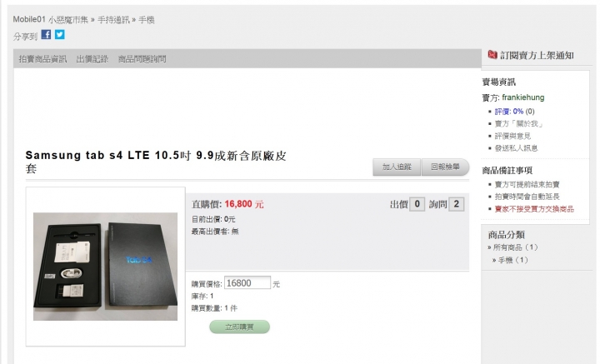Open the Tab S4 product photo thumbnail

click(x=105, y=267)
